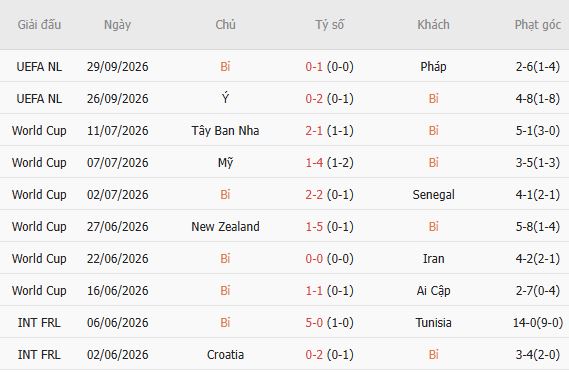Click the 1-4 score against Mỹ
This screenshot has width=569, height=373.
pos(314,163)
